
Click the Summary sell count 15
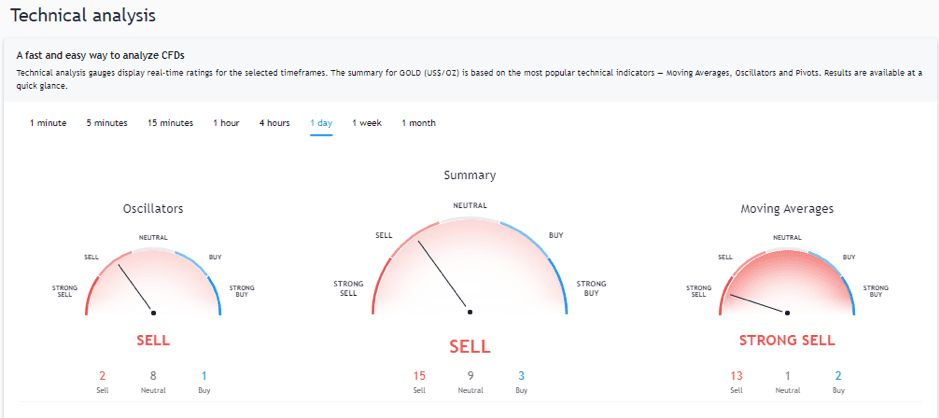(x=419, y=376)
